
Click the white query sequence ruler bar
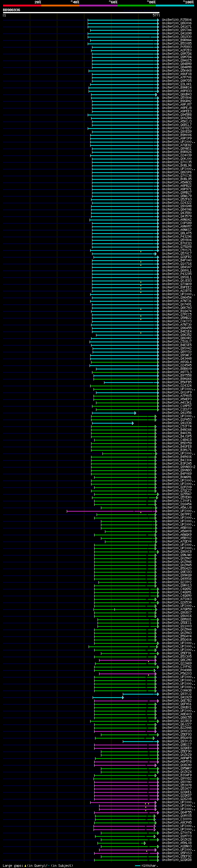coord(81,12)
